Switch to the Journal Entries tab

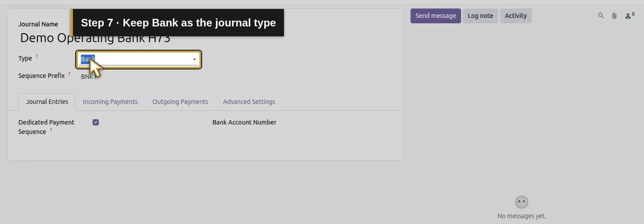[x=47, y=102]
